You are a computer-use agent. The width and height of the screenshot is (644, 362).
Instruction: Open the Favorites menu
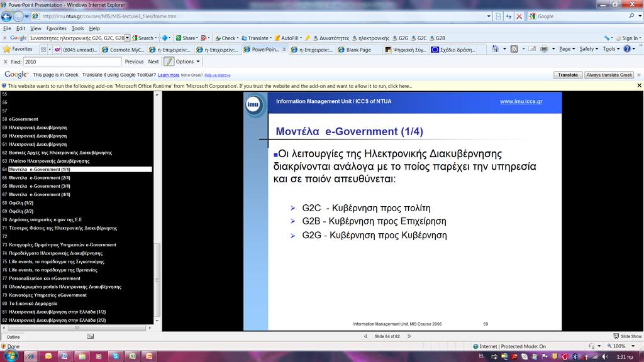point(56,28)
